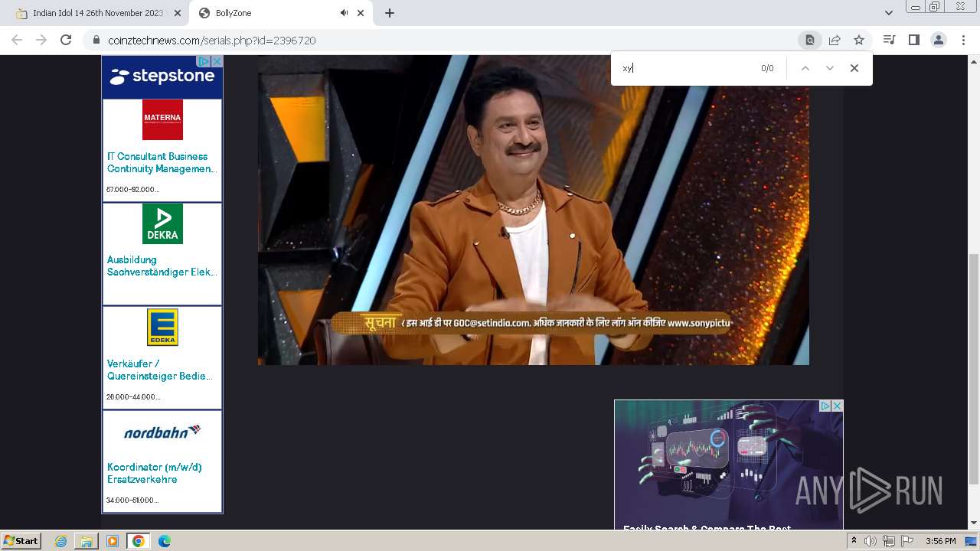Open Ausbildung Sachverständiger job ad
The height and width of the screenshot is (551, 980).
162,266
